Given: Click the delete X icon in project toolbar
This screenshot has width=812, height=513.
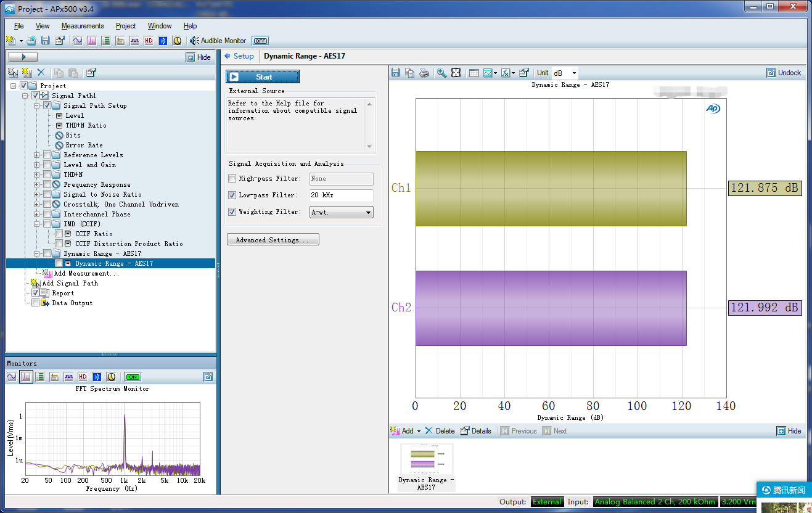Looking at the screenshot, I should click(41, 73).
